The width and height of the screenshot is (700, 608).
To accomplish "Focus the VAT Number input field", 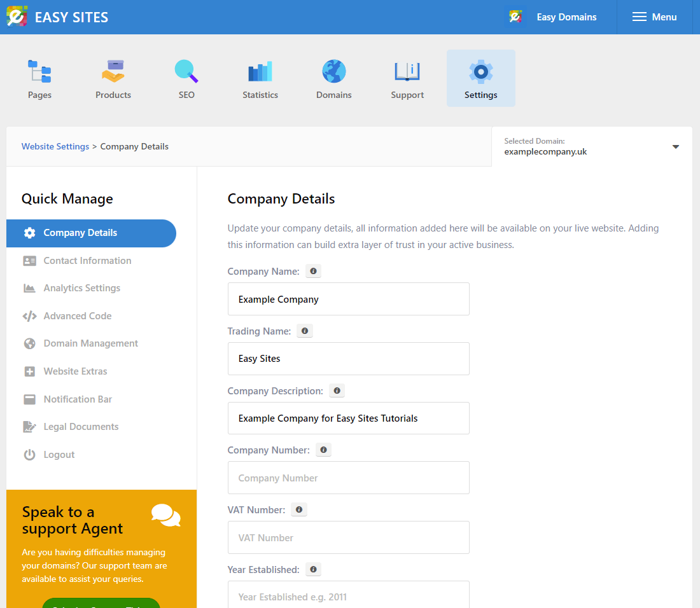I will (348, 537).
